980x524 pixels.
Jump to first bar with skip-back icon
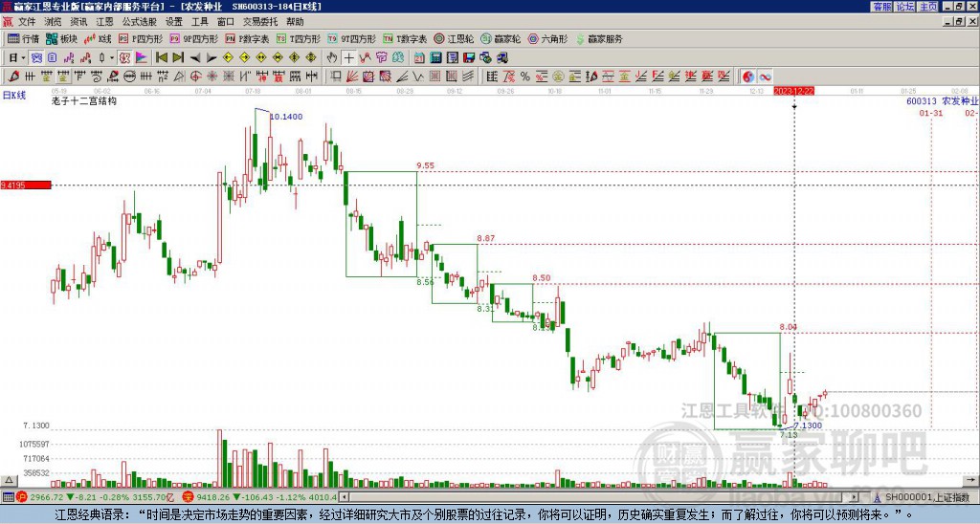161,58
